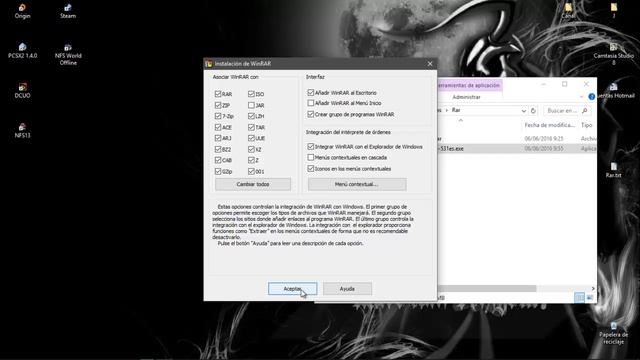Screen dimensions: 640x360
Task: Open the Menú contextual... button
Action: [357, 184]
